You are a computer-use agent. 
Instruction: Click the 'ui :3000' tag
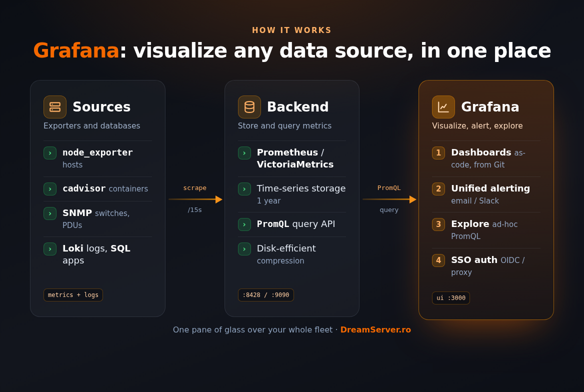[x=451, y=297]
